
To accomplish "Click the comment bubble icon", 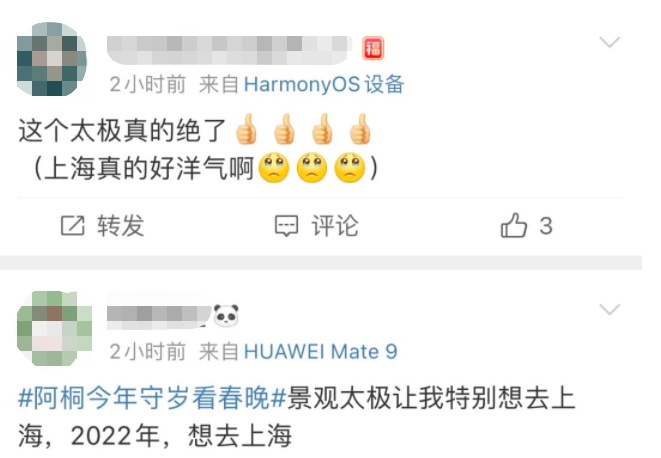I will 287,226.
